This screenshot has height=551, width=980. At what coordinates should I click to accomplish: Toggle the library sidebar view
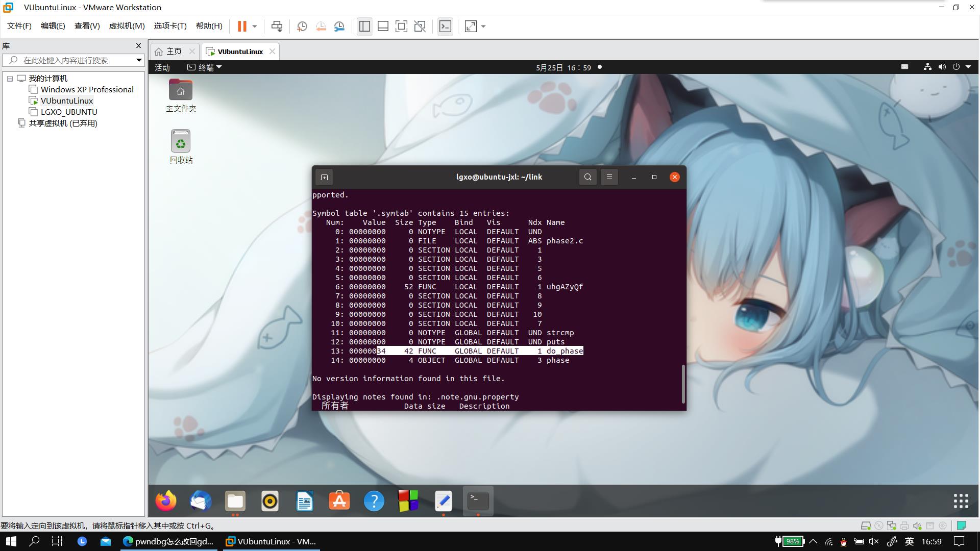coord(364,26)
